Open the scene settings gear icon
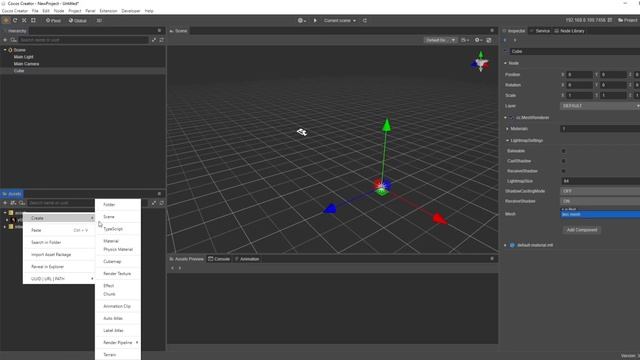Image resolution: width=640 pixels, height=360 pixels. (478, 40)
